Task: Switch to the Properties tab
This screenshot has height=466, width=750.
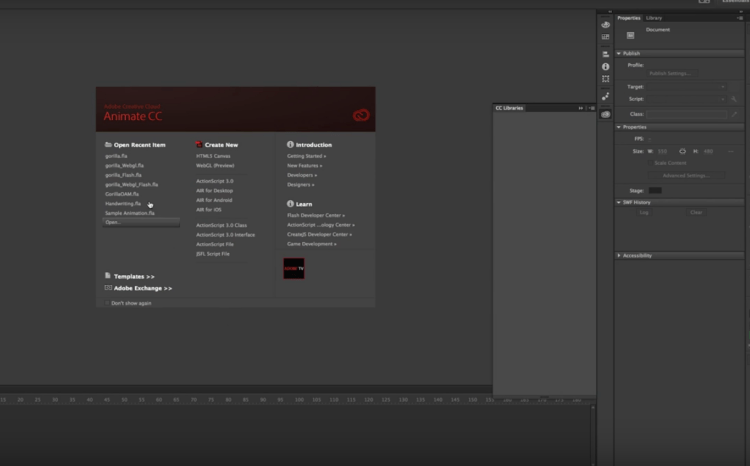Action: click(629, 18)
